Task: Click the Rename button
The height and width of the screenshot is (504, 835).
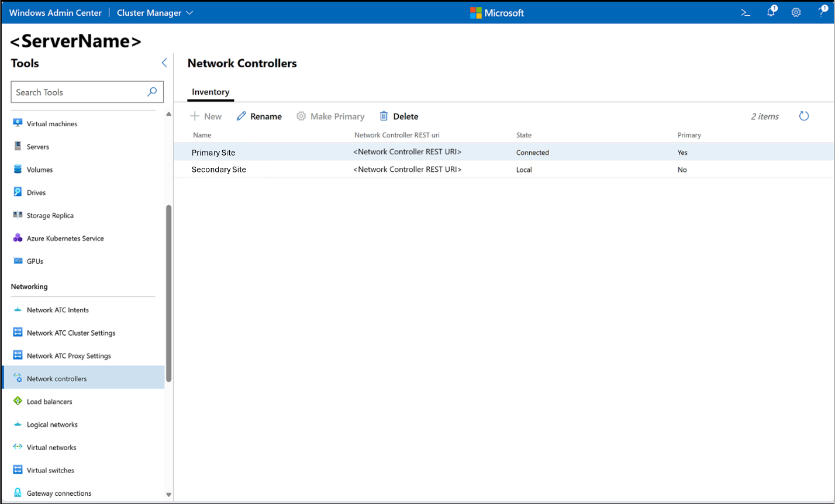Action: [x=259, y=116]
